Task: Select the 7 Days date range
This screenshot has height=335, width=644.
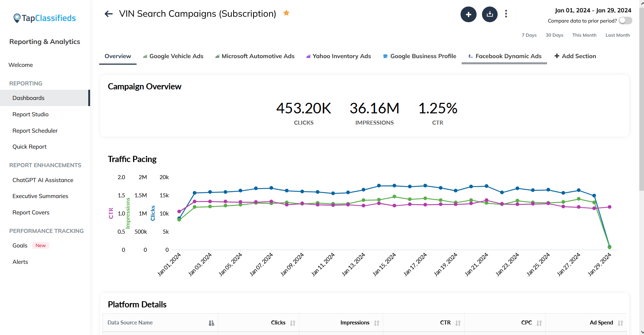Action: [x=529, y=35]
